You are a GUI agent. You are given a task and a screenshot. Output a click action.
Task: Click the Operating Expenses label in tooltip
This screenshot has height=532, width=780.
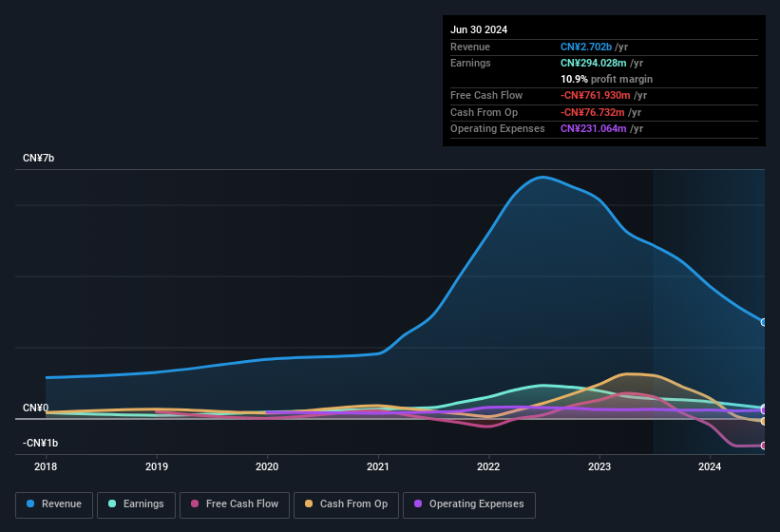(x=498, y=128)
